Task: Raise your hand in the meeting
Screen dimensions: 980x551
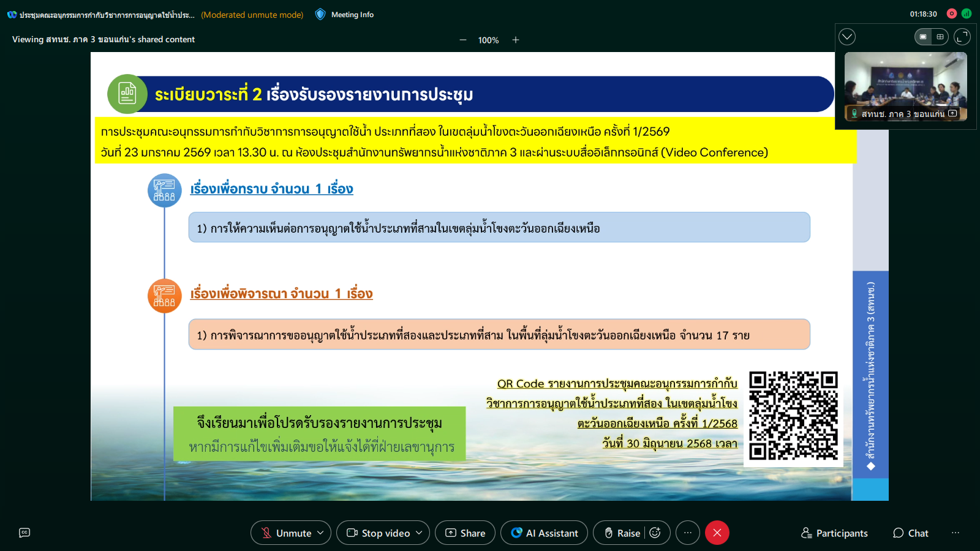Action: click(x=622, y=533)
